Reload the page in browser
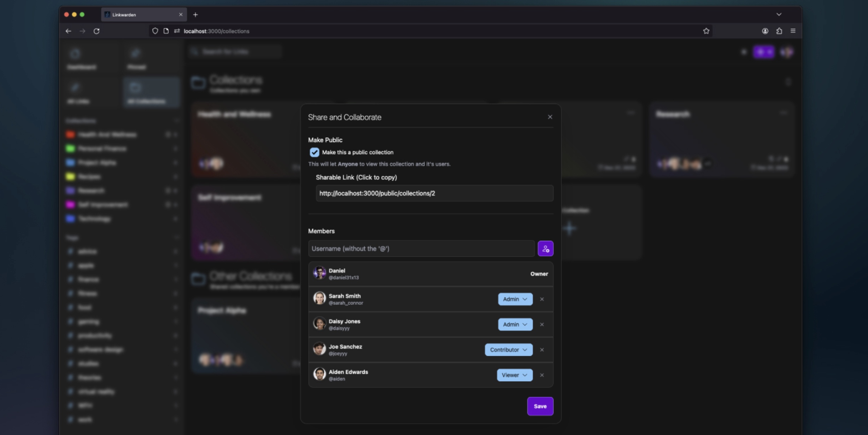The height and width of the screenshot is (435, 868). (96, 31)
